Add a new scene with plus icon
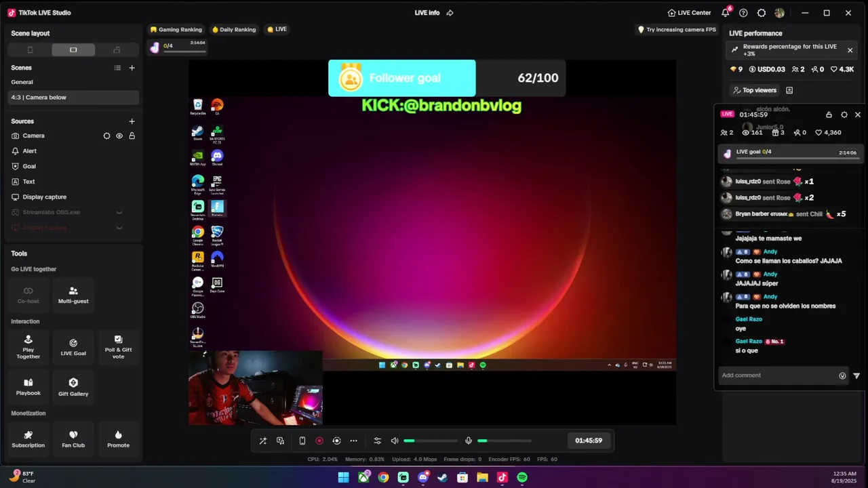This screenshot has height=488, width=868. point(132,68)
